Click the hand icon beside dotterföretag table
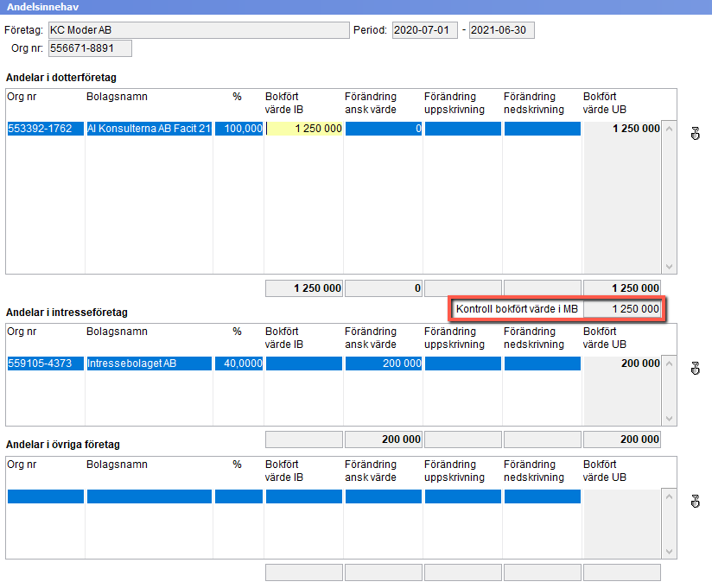This screenshot has width=712, height=588. point(696,134)
